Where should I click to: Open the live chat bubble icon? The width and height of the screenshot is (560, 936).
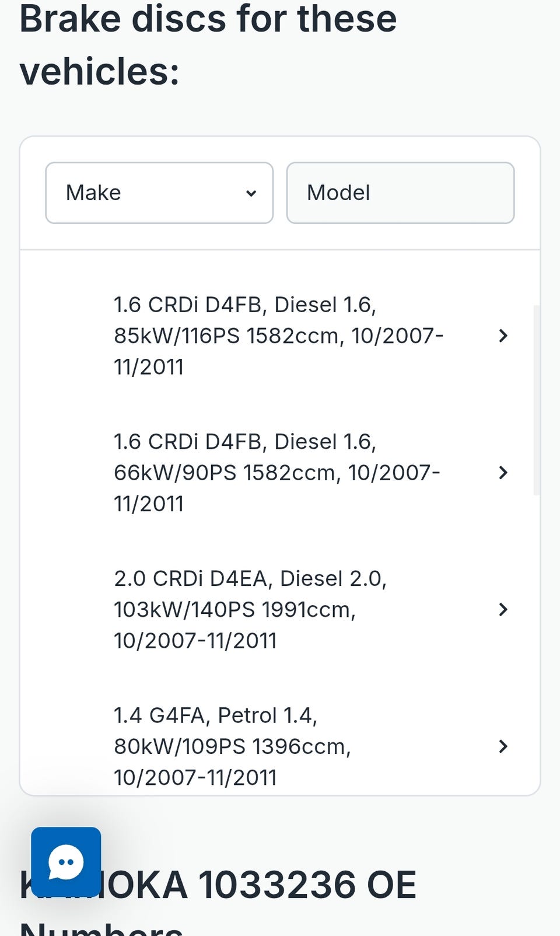(66, 861)
